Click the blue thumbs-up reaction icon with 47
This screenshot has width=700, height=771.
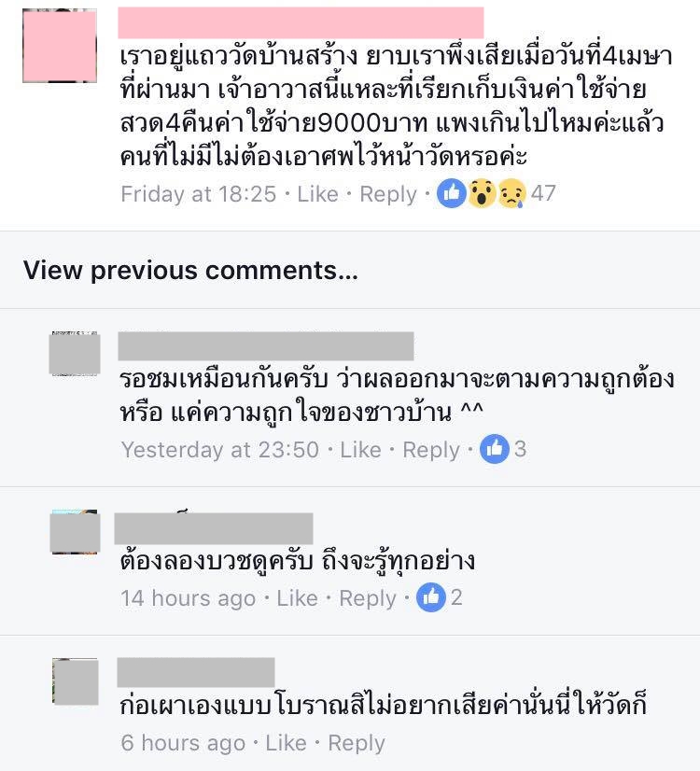pos(451,193)
